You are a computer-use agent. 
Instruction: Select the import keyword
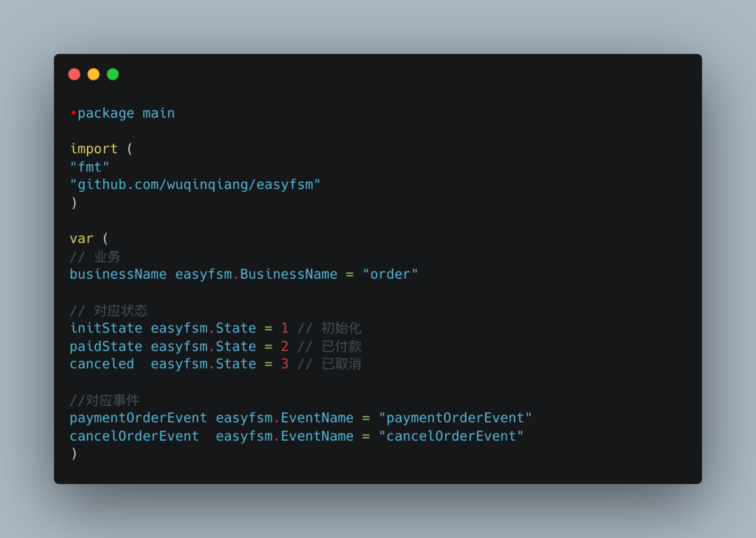(x=94, y=148)
